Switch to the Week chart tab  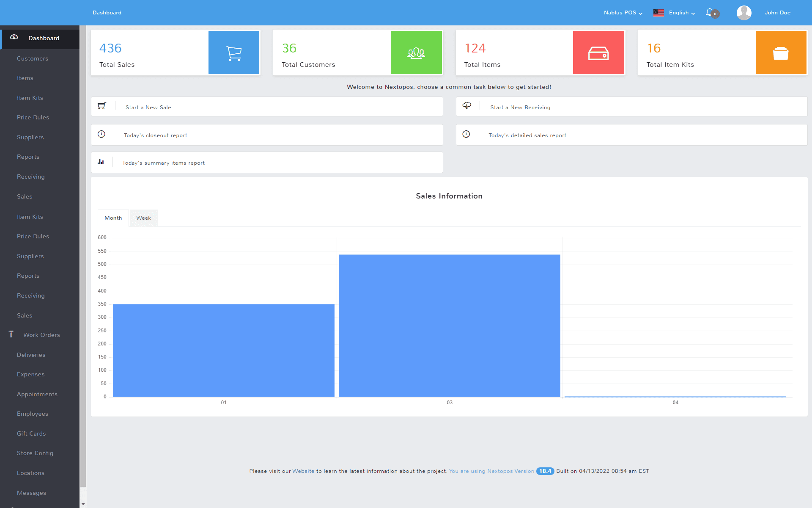(143, 218)
